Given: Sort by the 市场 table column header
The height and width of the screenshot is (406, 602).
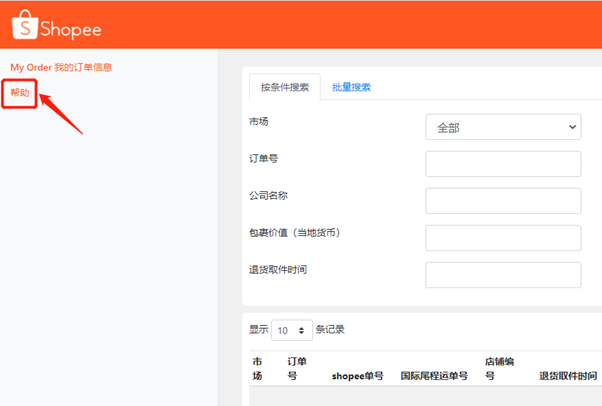Looking at the screenshot, I should (x=257, y=368).
